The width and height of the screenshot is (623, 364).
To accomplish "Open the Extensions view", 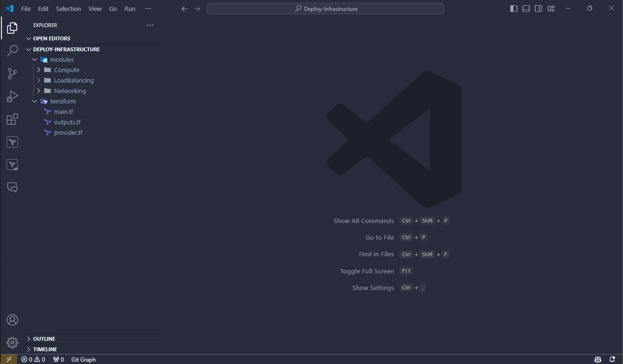I will coord(12,119).
